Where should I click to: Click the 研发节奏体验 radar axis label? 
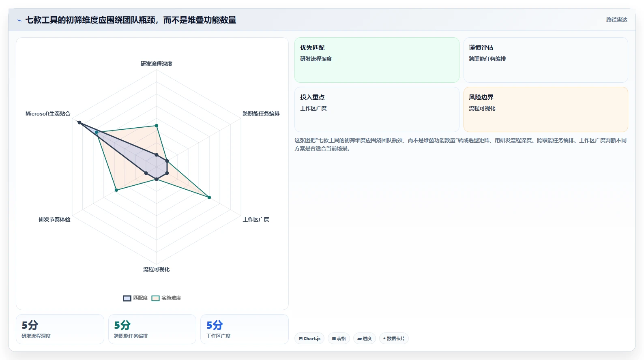(54, 219)
